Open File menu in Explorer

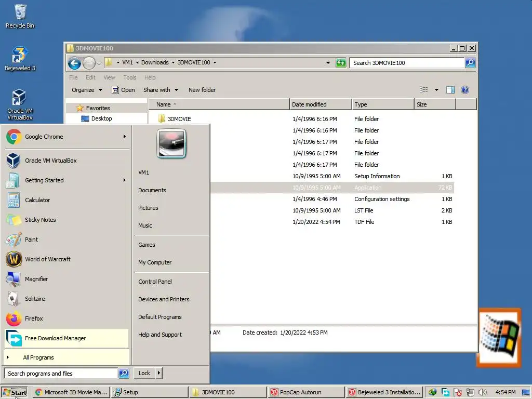(x=73, y=77)
